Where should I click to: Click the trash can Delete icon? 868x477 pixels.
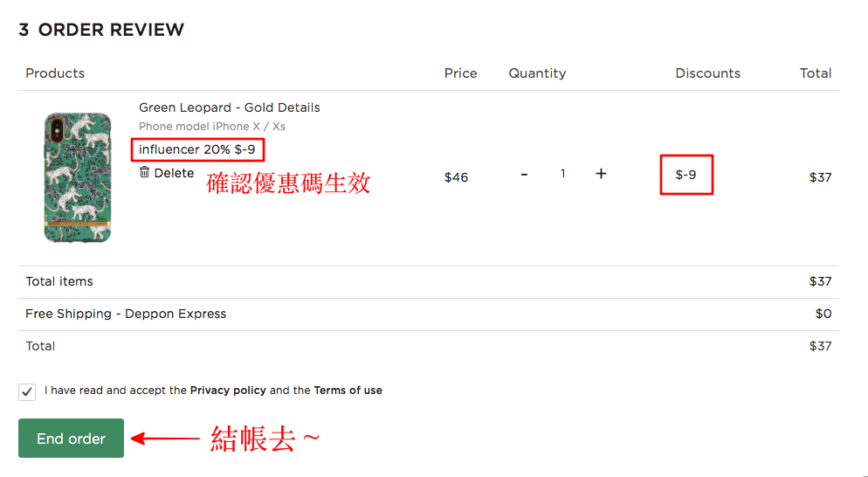[x=144, y=172]
